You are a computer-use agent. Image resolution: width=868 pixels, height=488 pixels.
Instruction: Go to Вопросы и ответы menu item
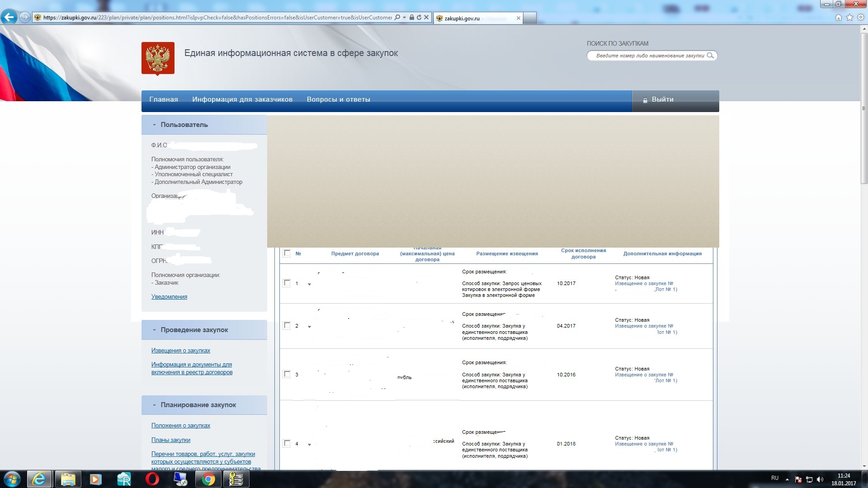[338, 99]
